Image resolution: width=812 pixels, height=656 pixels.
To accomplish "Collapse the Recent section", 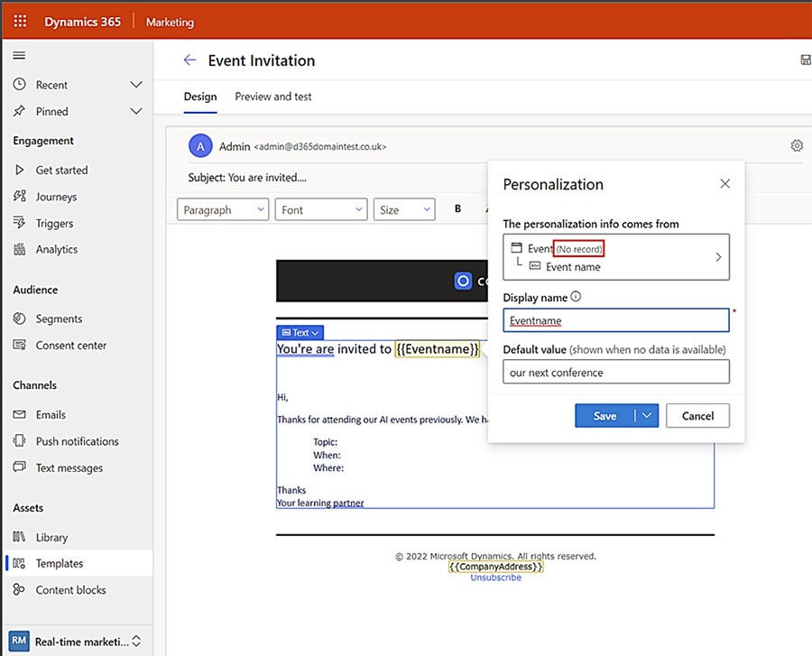I will pyautogui.click(x=136, y=84).
